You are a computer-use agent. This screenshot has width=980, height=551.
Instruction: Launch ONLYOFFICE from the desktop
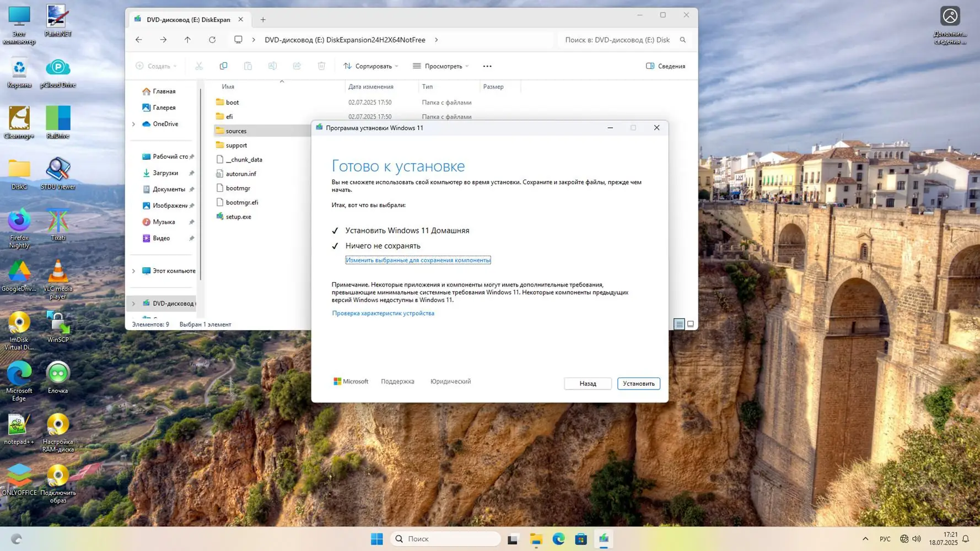click(x=19, y=479)
